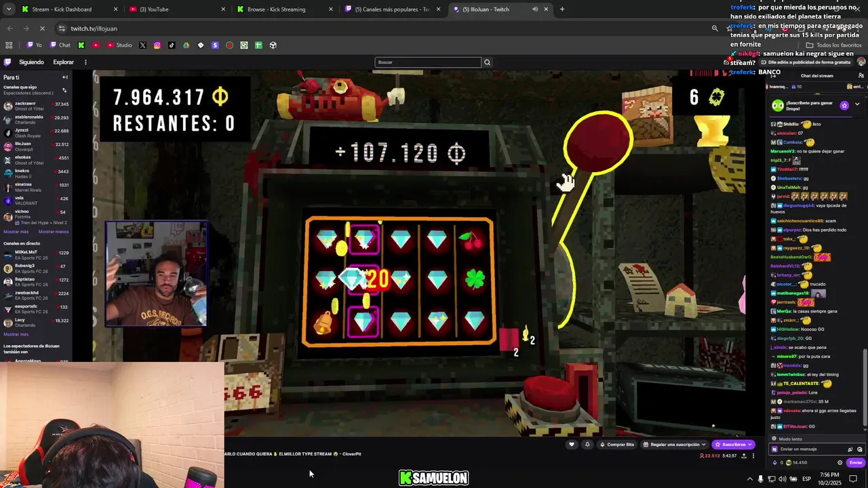Open MiiKeLMsT channel in live channels
868x488 pixels.
click(36, 254)
